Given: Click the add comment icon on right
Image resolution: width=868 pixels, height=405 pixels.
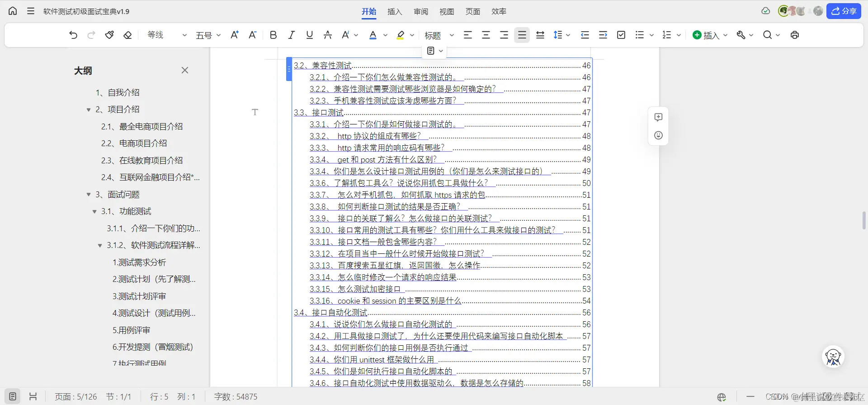Looking at the screenshot, I should (658, 117).
